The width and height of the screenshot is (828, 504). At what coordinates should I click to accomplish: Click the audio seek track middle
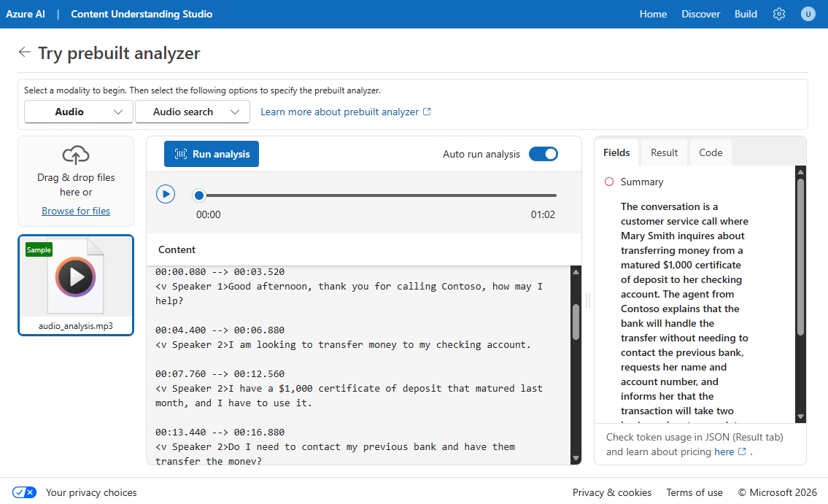click(378, 195)
